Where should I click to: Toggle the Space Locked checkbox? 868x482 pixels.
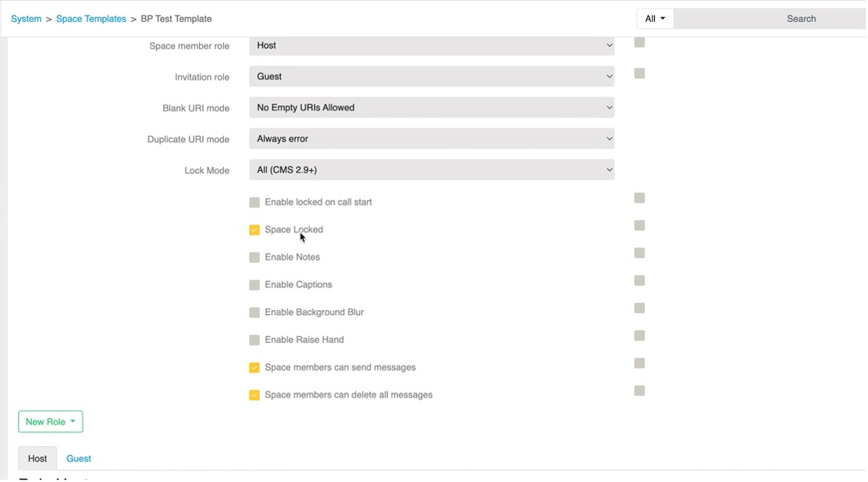[254, 230]
